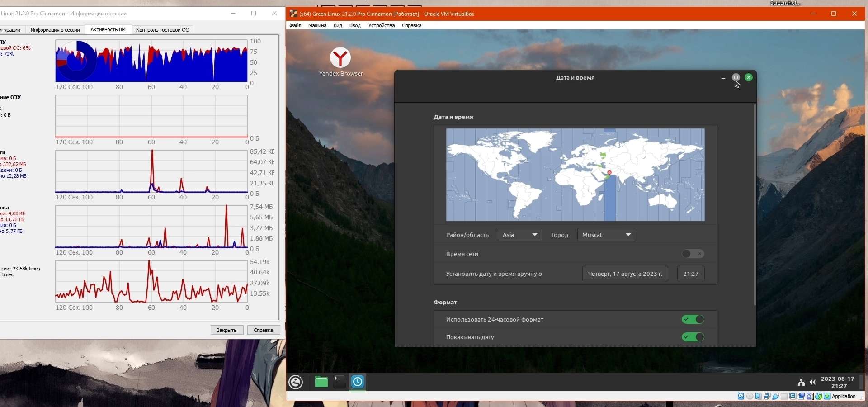Click the panel clock showing 2023-08-17
Image resolution: width=868 pixels, height=407 pixels.
pos(838,382)
